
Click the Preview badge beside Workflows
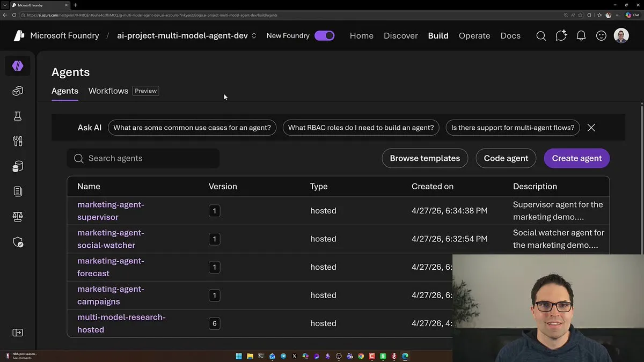click(145, 91)
